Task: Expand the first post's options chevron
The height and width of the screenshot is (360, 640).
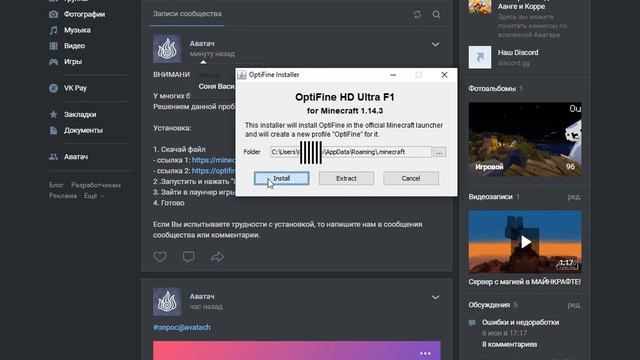Action: pyautogui.click(x=436, y=44)
